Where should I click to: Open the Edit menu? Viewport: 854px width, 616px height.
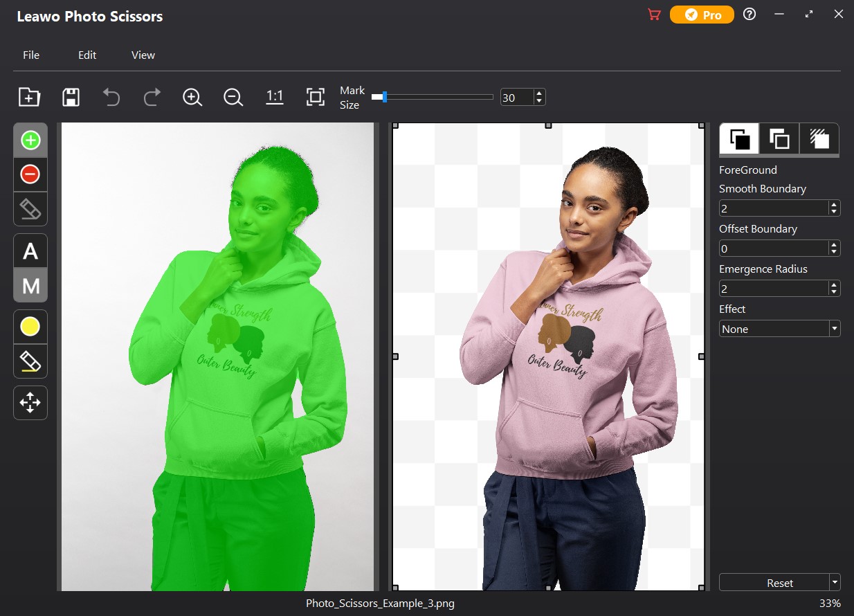click(x=87, y=55)
